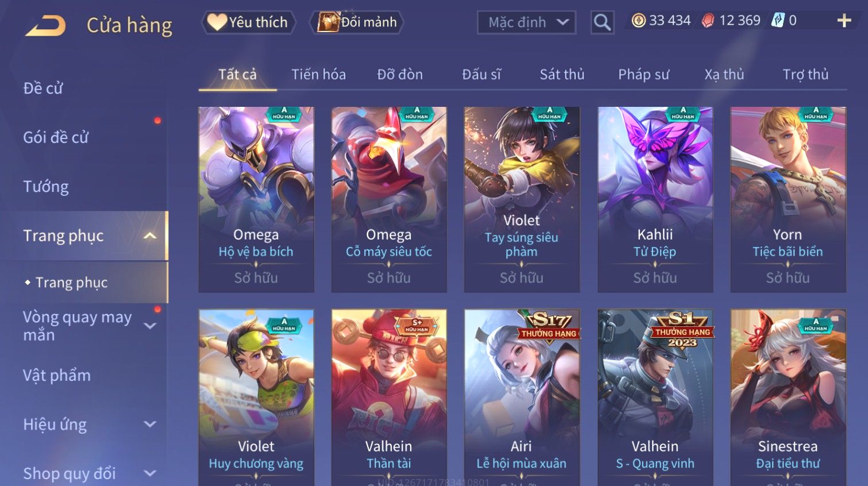This screenshot has width=868, height=486.
Task: Select the Pháp sư tab
Action: 643,74
